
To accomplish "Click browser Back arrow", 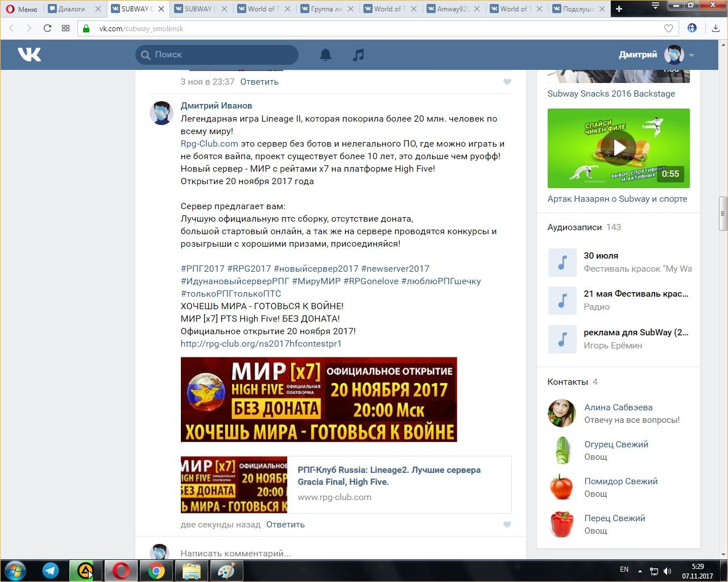I will (x=11, y=28).
